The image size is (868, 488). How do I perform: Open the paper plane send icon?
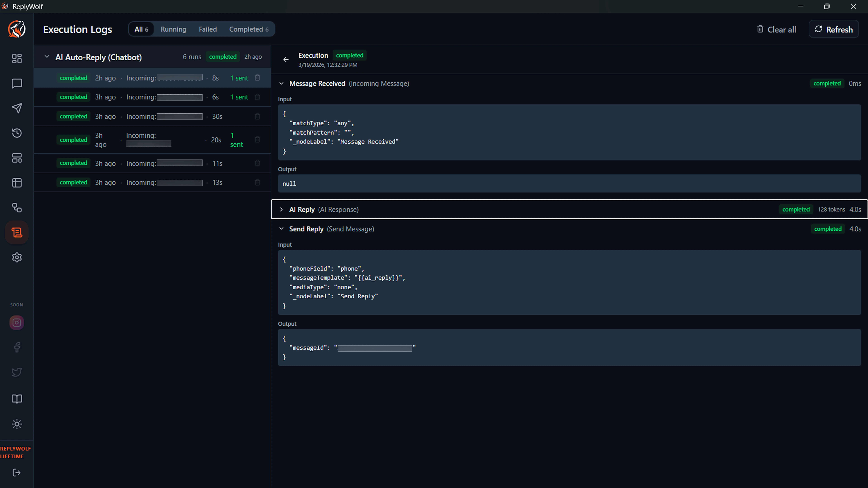coord(17,108)
